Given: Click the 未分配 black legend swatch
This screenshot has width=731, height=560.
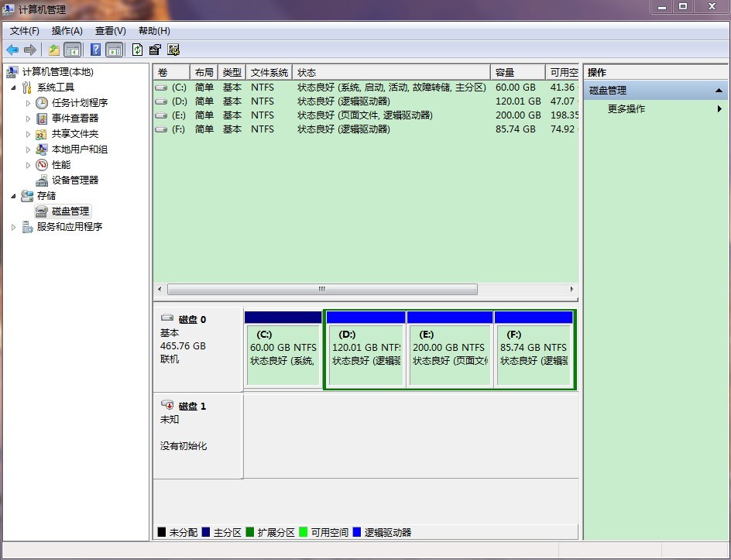Looking at the screenshot, I should 162,532.
